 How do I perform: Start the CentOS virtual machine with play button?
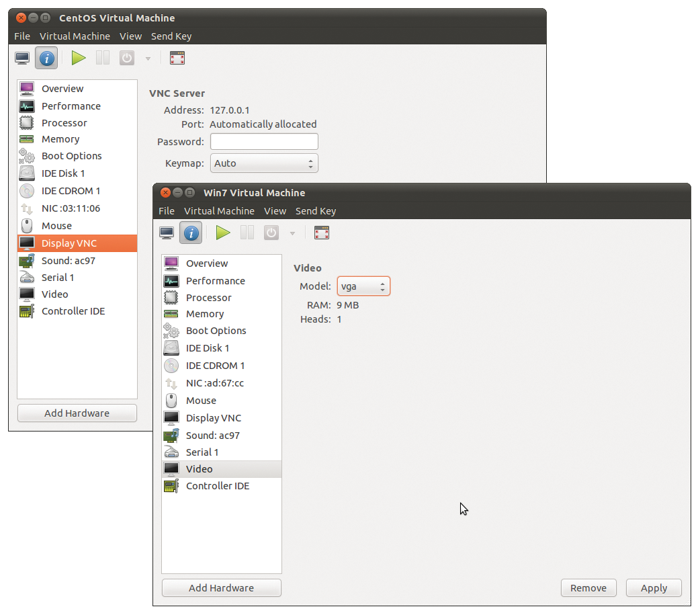[79, 58]
